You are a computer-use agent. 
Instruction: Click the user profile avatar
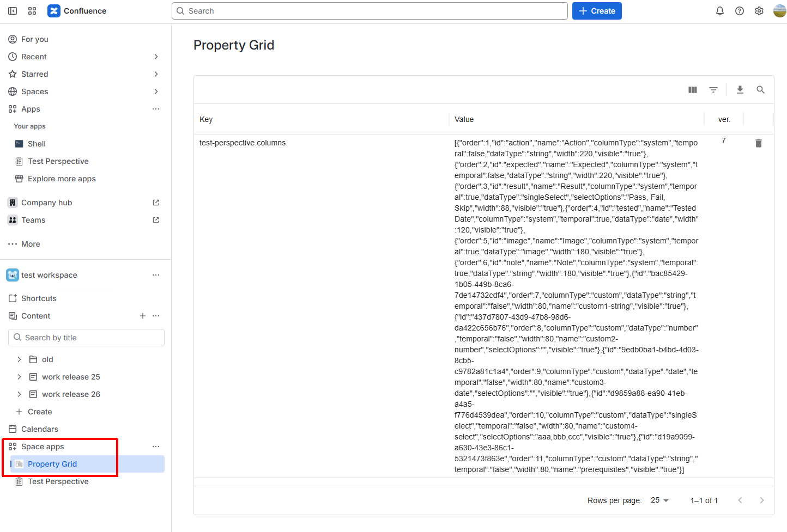pyautogui.click(x=779, y=11)
